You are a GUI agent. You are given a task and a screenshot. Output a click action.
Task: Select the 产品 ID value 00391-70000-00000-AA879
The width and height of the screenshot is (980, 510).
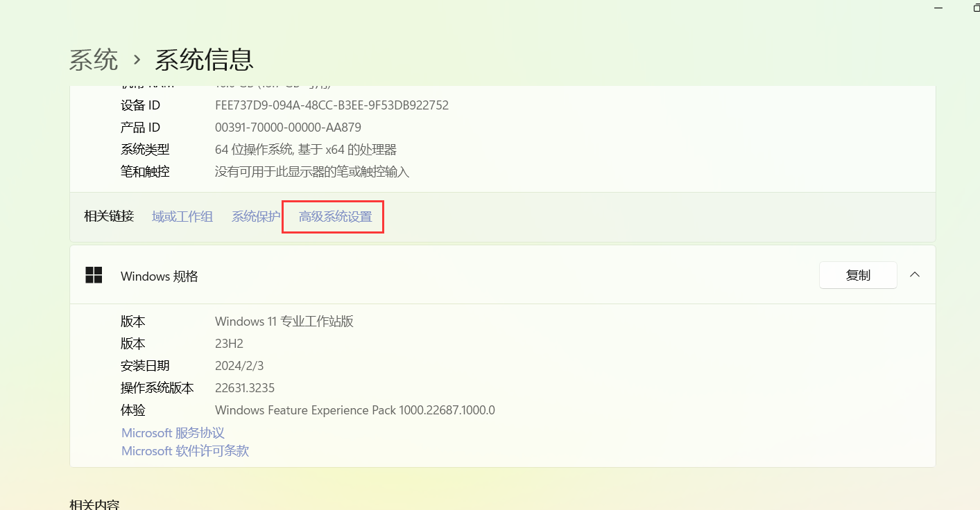(x=288, y=127)
